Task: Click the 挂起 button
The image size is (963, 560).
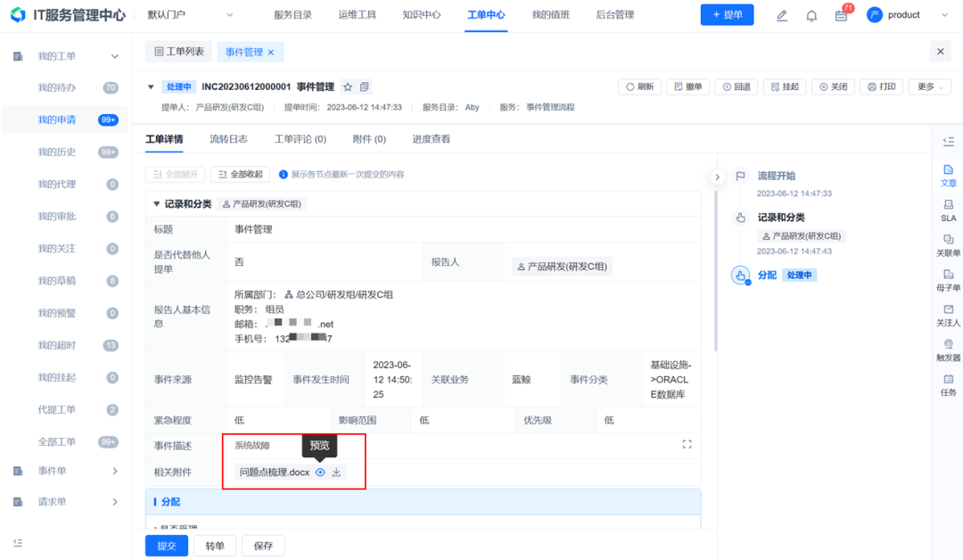Action: click(x=785, y=87)
